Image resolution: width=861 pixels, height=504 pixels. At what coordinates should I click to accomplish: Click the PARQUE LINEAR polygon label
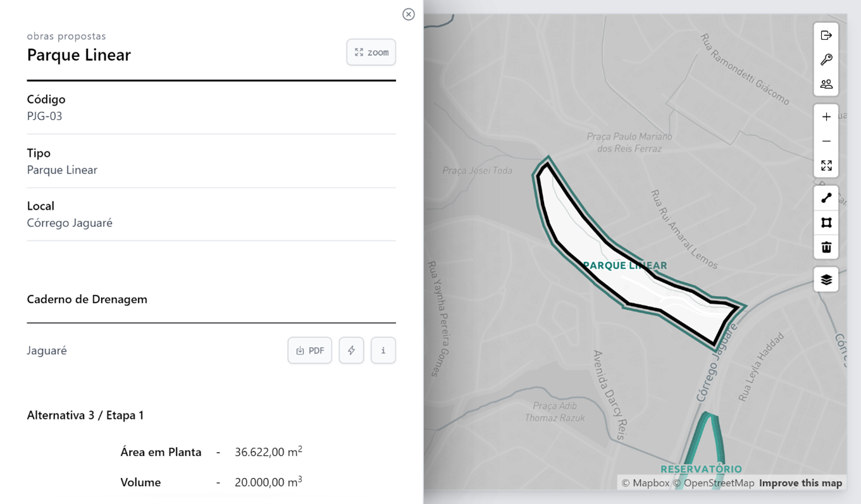coord(624,266)
